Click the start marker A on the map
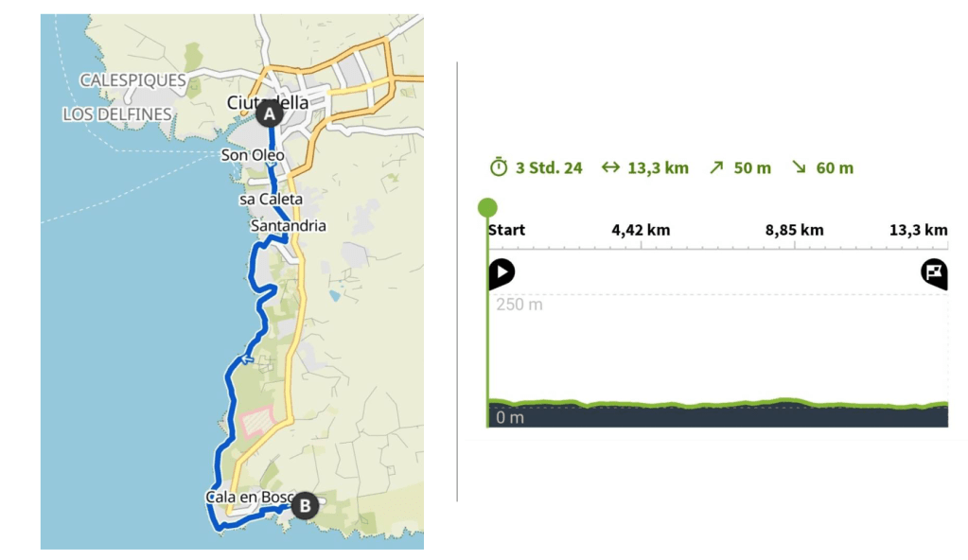The width and height of the screenshot is (968, 560). [x=270, y=114]
